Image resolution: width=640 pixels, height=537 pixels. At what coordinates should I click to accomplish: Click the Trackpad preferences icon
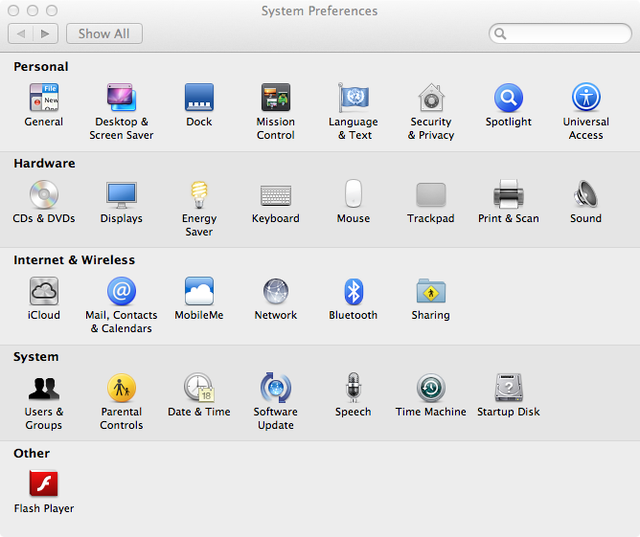(x=431, y=194)
